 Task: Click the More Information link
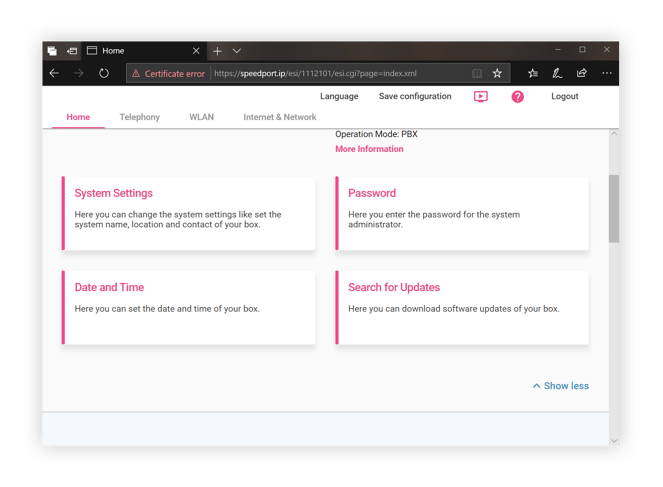[x=369, y=149]
